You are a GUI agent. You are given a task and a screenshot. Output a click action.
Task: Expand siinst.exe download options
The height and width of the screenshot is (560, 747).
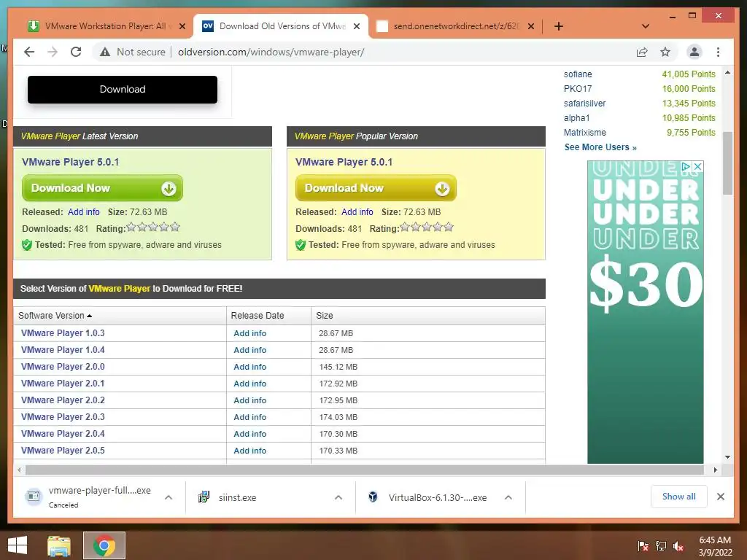338,497
